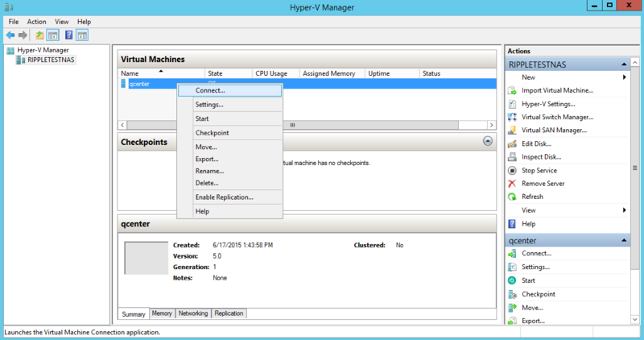Click the Inspect Disk icon

tap(512, 157)
